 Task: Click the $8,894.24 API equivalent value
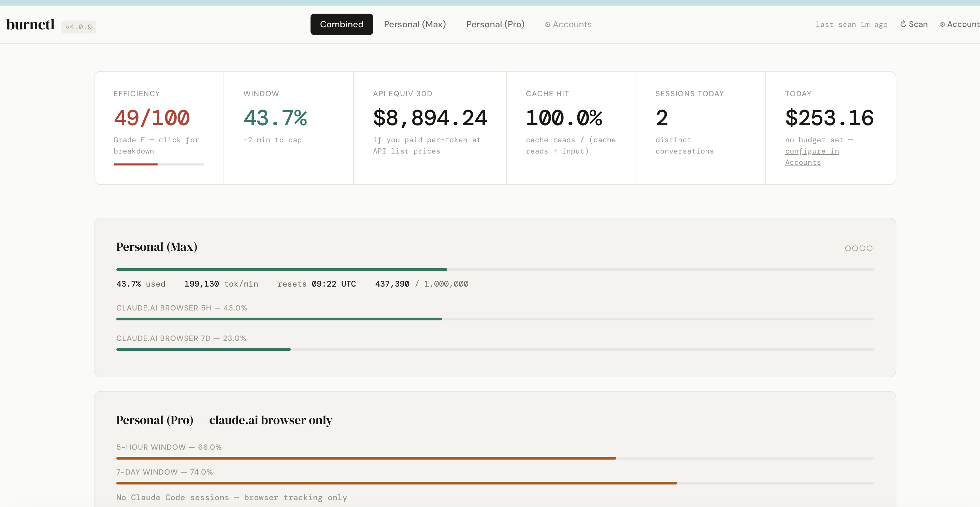(430, 118)
